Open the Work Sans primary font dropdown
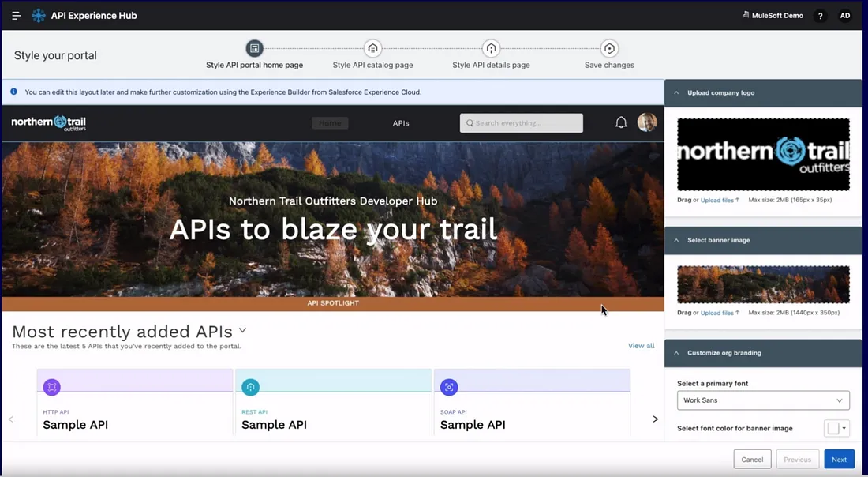The height and width of the screenshot is (477, 868). pyautogui.click(x=762, y=400)
